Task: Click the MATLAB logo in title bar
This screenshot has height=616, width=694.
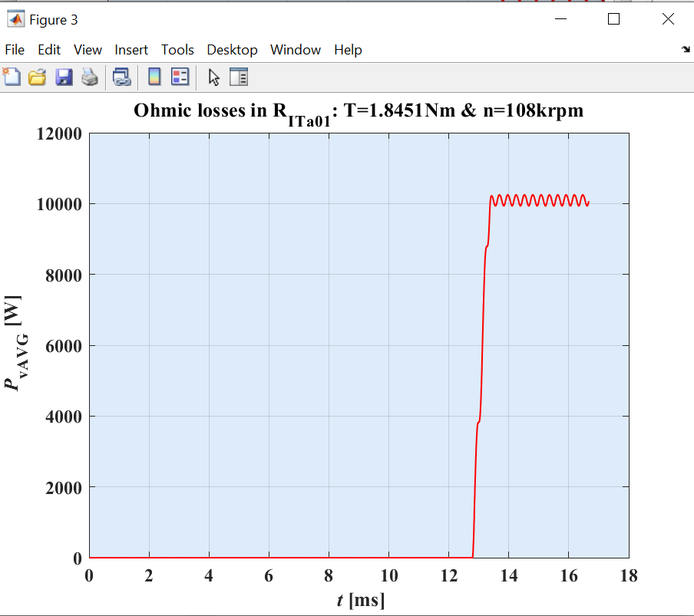Action: (x=15, y=20)
